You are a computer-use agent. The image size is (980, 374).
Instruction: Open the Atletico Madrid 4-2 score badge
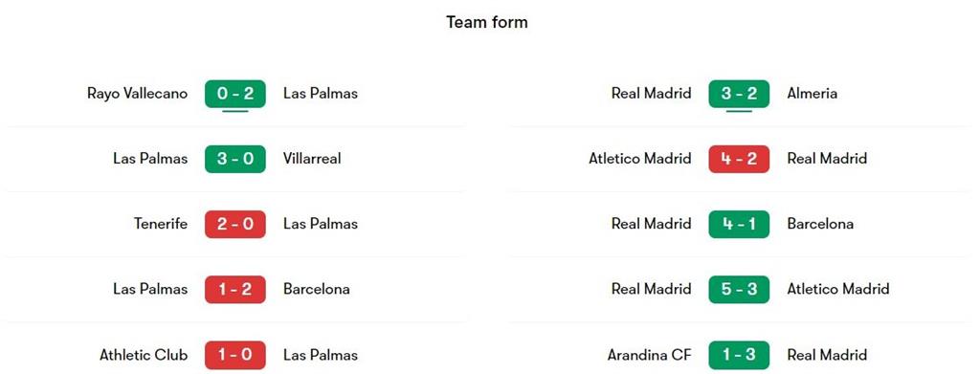click(x=739, y=159)
